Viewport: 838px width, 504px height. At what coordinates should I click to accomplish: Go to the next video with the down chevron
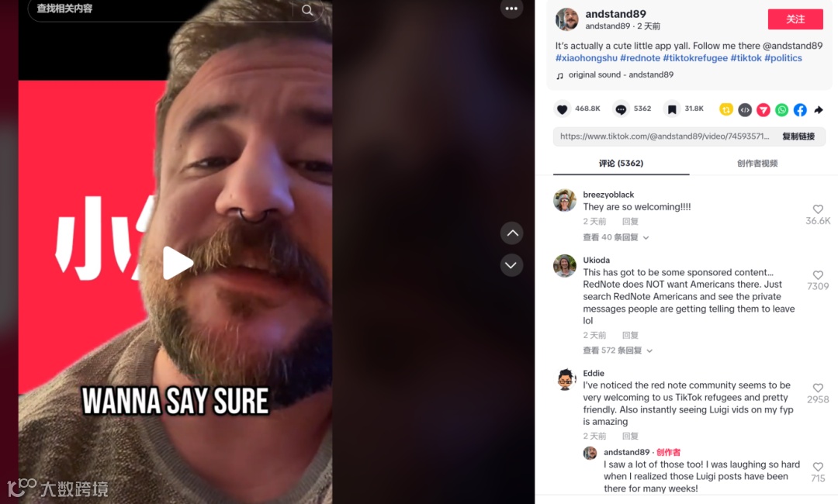511,265
